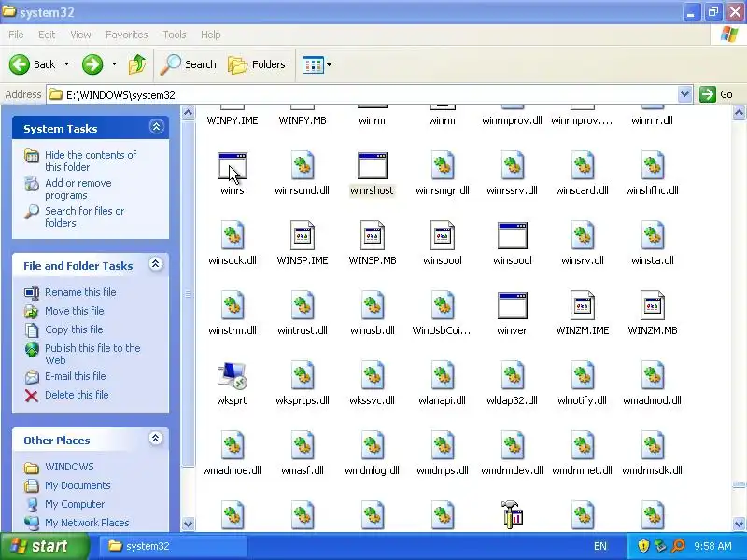Click Rename this file link
Screen dimensions: 747x560
pyautogui.click(x=80, y=292)
